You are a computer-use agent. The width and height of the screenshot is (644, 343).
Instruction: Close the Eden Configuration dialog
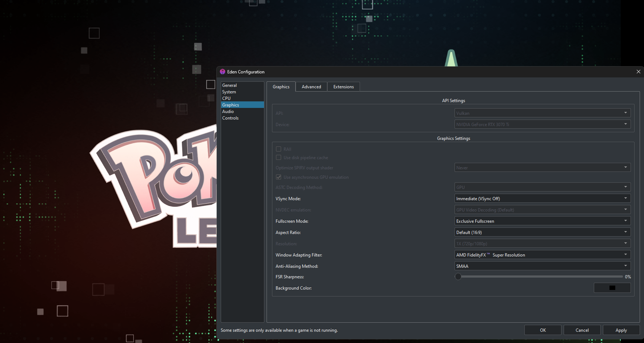(x=638, y=72)
